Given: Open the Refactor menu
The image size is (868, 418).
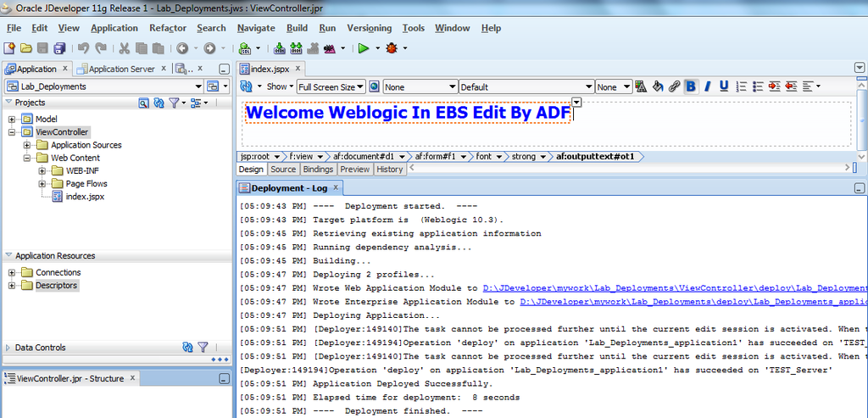Looking at the screenshot, I should (167, 28).
